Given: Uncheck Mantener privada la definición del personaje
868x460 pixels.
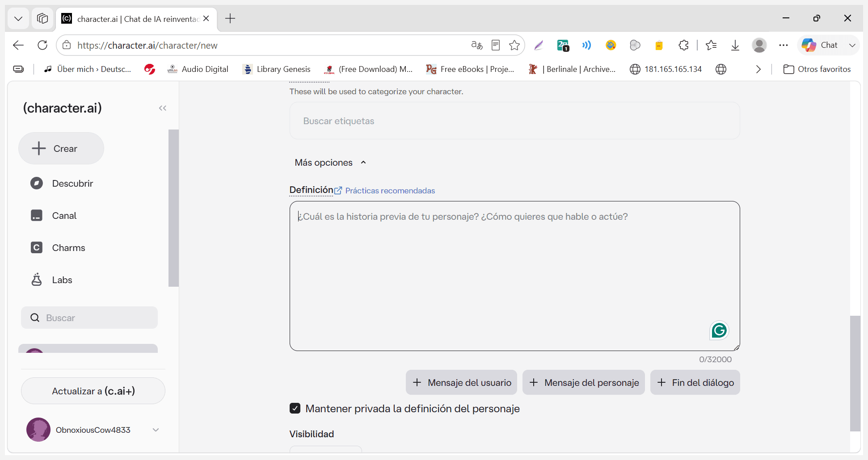Looking at the screenshot, I should (295, 408).
